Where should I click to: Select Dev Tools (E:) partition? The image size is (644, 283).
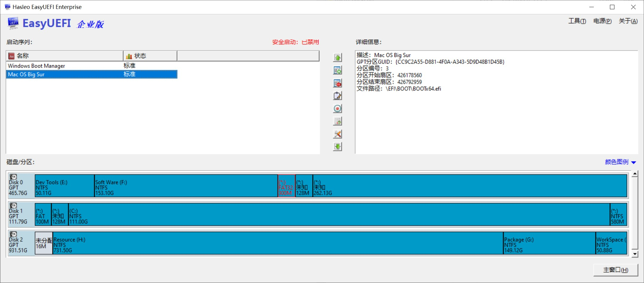pos(65,186)
